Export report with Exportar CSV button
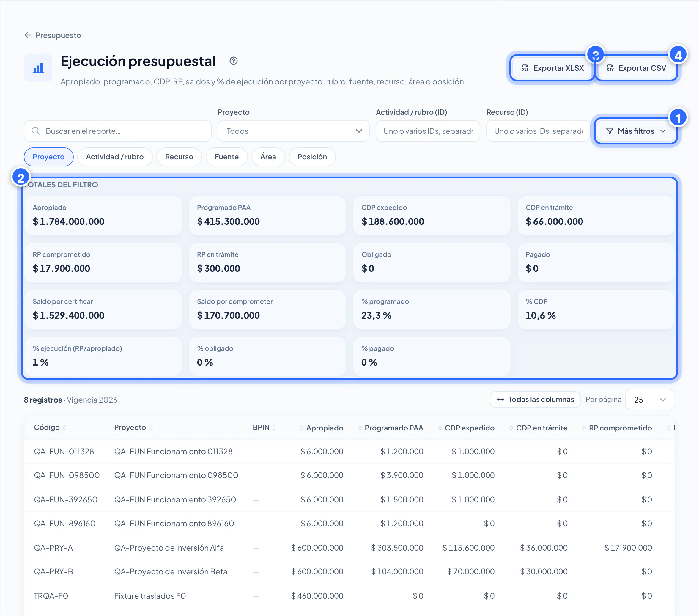699x616 pixels. pyautogui.click(x=636, y=68)
